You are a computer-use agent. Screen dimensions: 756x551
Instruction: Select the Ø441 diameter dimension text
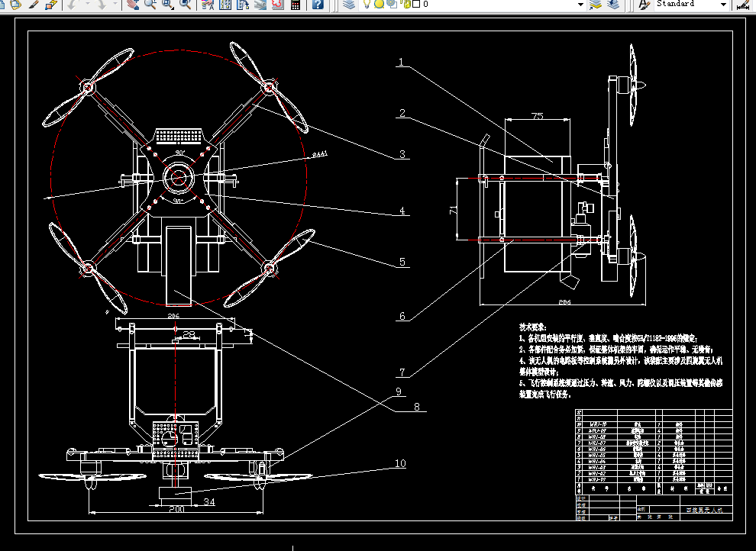pos(320,153)
